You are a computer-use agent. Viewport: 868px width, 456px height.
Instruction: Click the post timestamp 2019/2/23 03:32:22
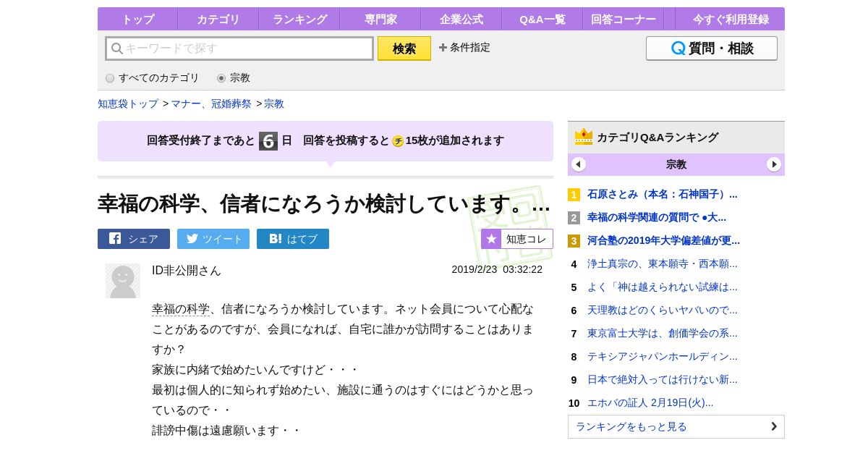[x=497, y=269]
